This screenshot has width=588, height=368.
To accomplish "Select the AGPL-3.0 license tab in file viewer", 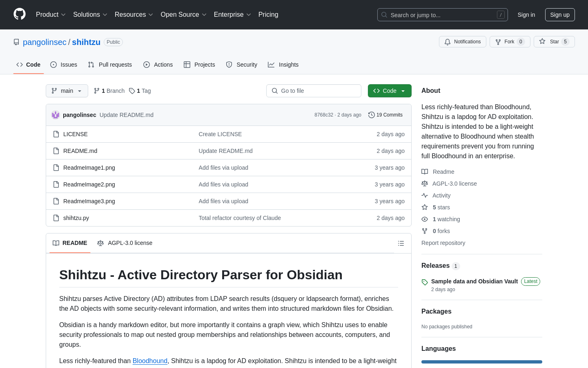I will 125,243.
